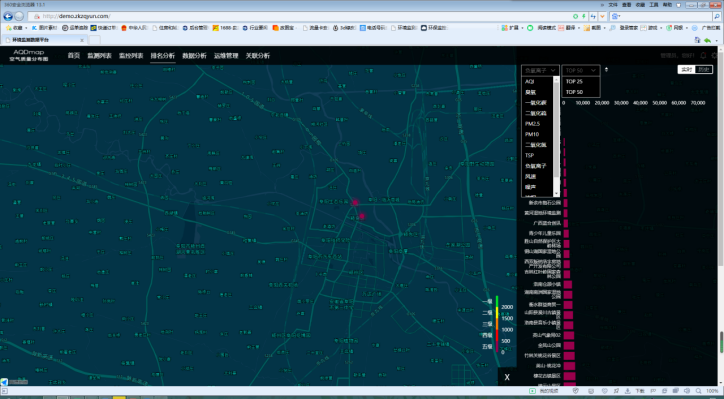
Task: Click the sort order arrows beside TOP 50
Action: (606, 70)
